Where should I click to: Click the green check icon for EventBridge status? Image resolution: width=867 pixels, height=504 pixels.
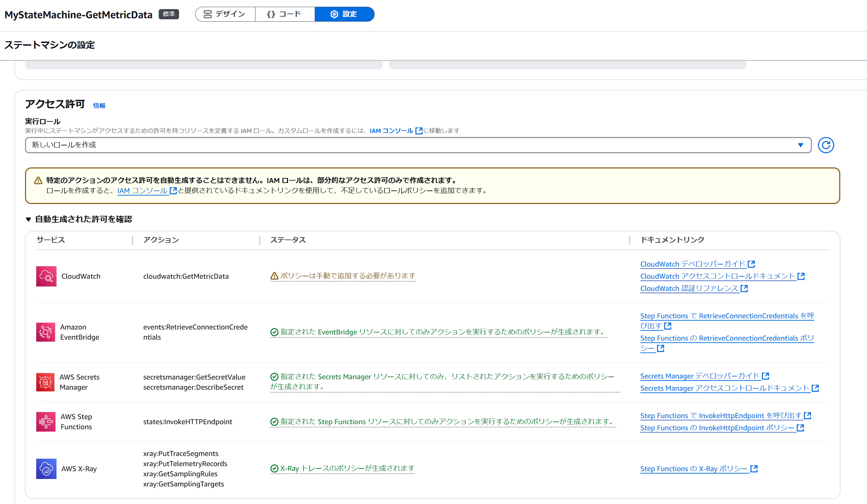(274, 332)
